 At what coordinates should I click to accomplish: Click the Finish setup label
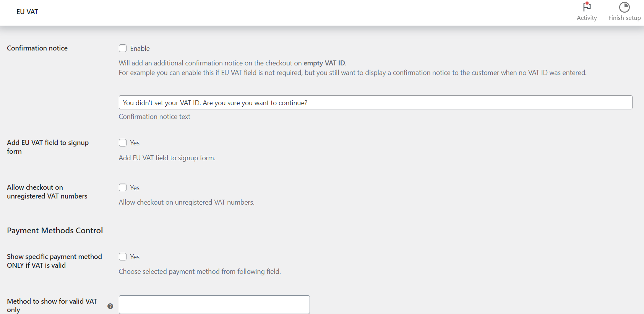(x=625, y=18)
